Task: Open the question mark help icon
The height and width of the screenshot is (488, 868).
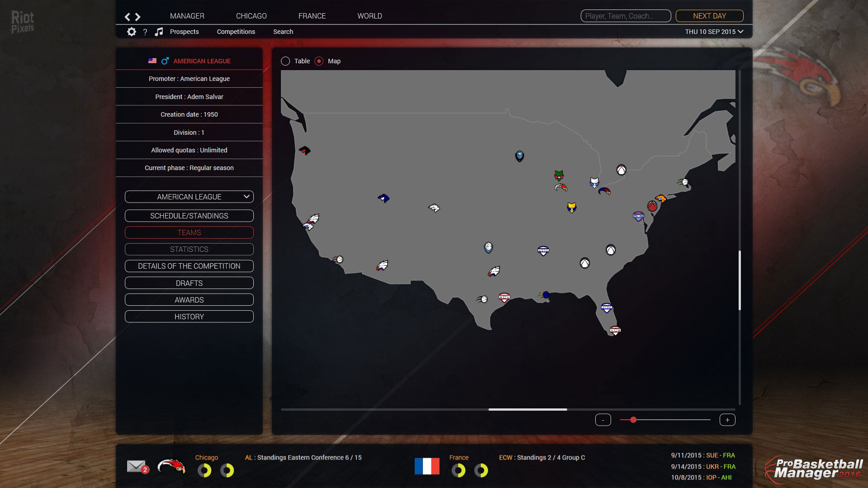Action: 145,32
